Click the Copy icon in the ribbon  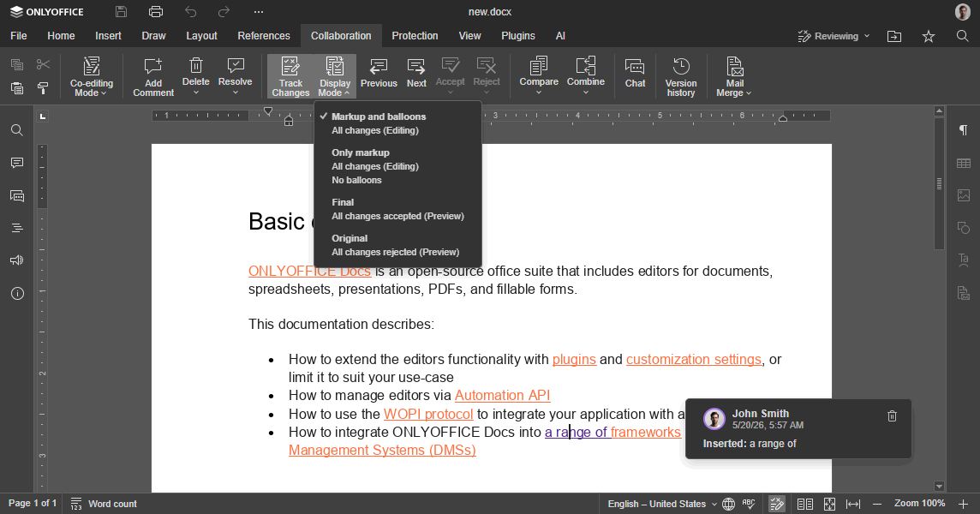tap(17, 64)
